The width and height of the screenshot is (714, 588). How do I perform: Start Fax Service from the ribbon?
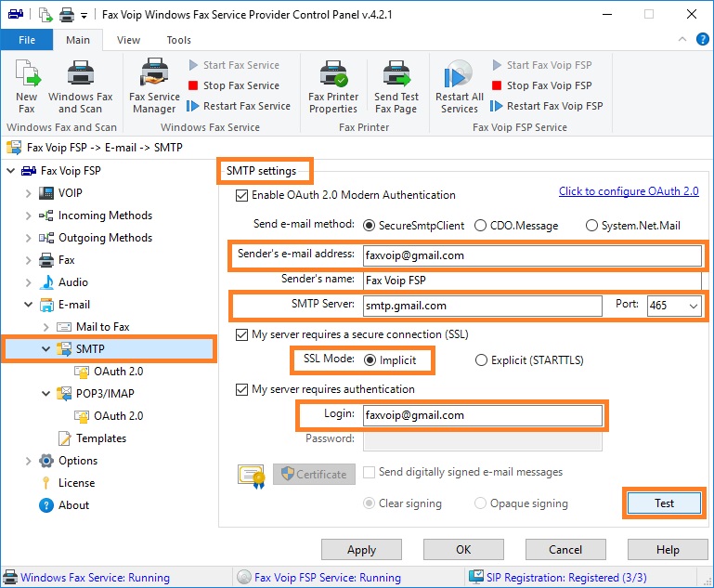pos(234,65)
